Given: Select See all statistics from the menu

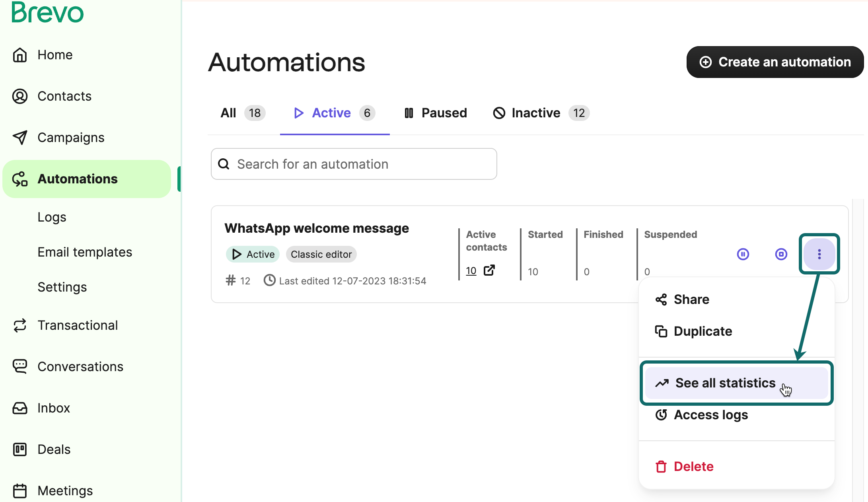Looking at the screenshot, I should tap(725, 383).
